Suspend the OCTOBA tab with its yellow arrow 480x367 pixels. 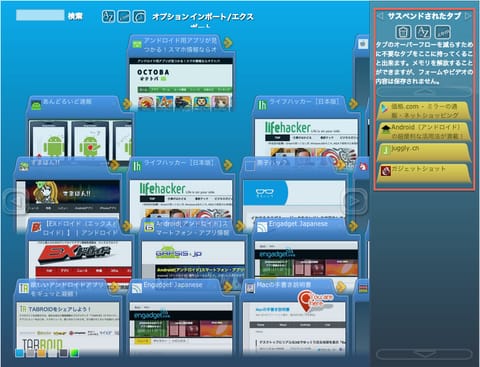[x=228, y=43]
